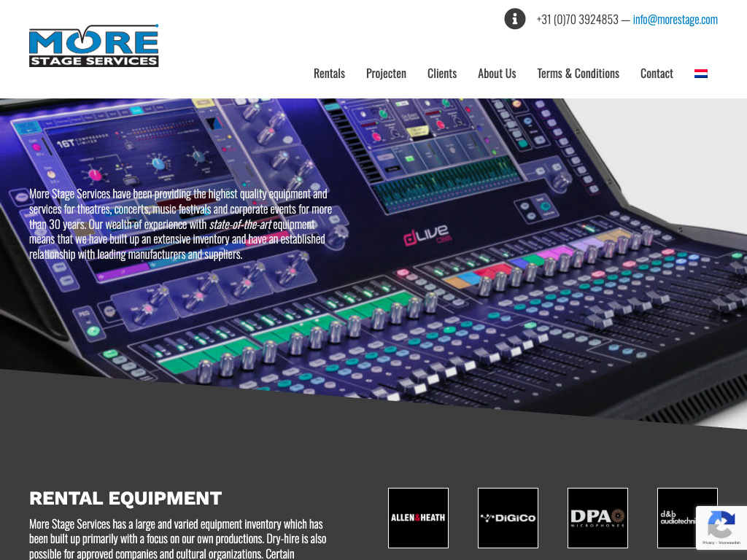Navigate to About Us
Viewport: 747px width, 560px height.
(x=497, y=74)
